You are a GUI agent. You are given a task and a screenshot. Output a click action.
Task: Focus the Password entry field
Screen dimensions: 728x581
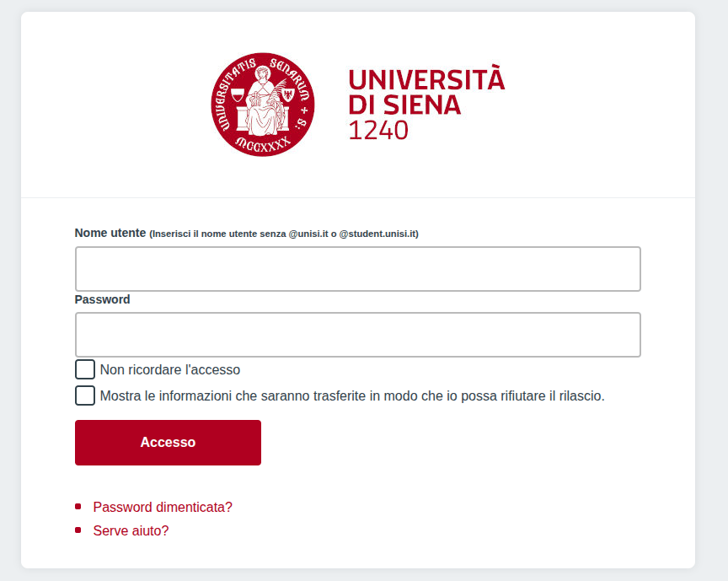357,335
